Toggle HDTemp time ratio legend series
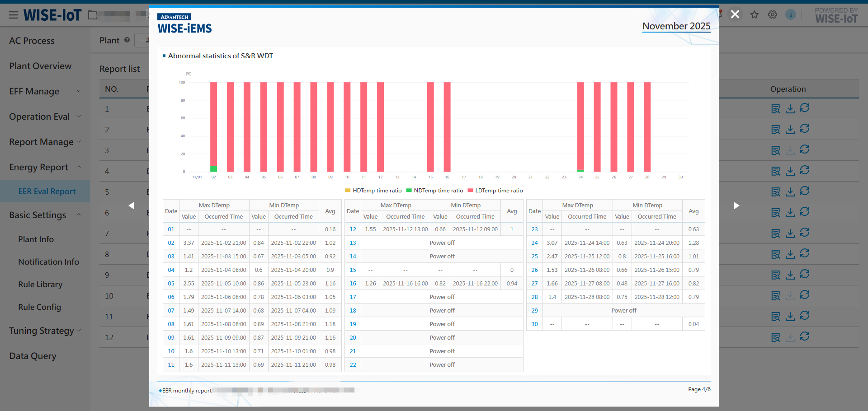 click(373, 191)
